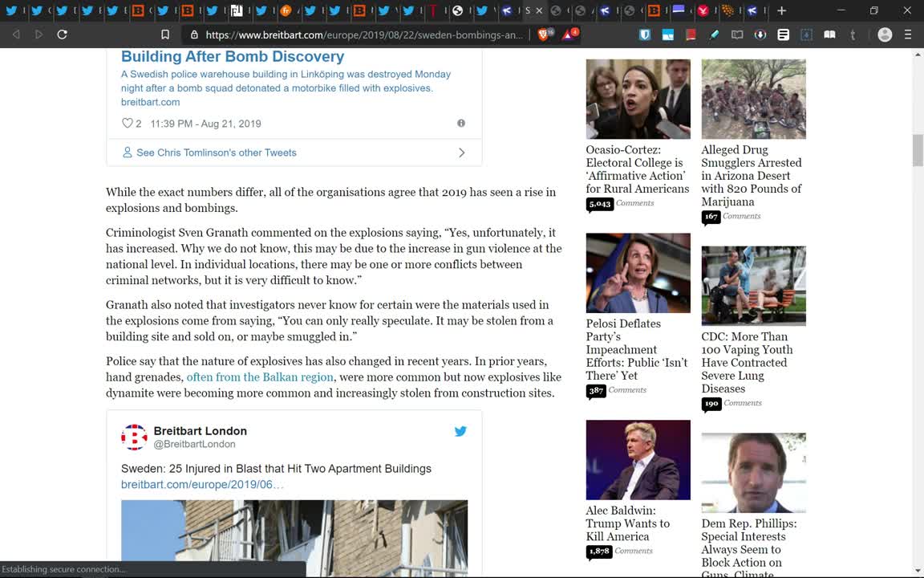Image resolution: width=924 pixels, height=578 pixels.
Task: Reload the page with the refresh icon
Action: 62,35
